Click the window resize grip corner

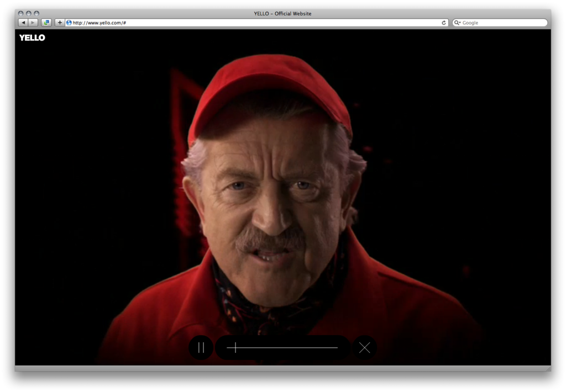tap(548, 369)
